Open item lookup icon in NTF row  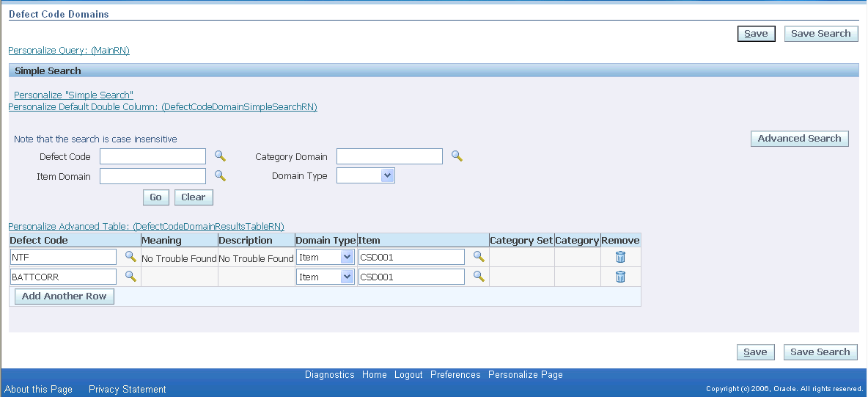479,256
